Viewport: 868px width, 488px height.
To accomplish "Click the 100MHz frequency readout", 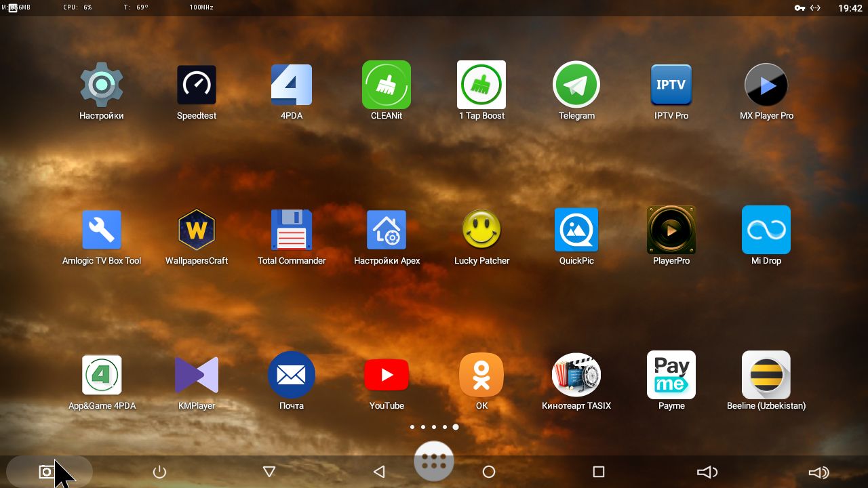I will point(202,7).
